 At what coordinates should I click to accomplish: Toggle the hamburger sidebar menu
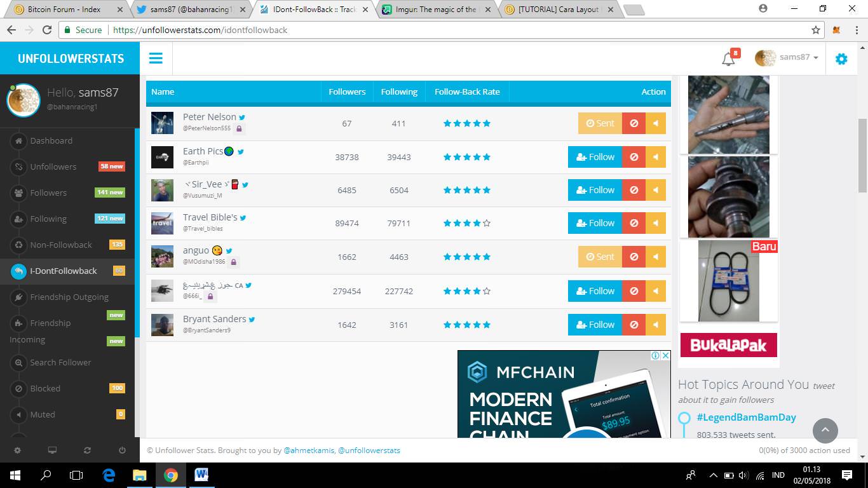pos(156,58)
